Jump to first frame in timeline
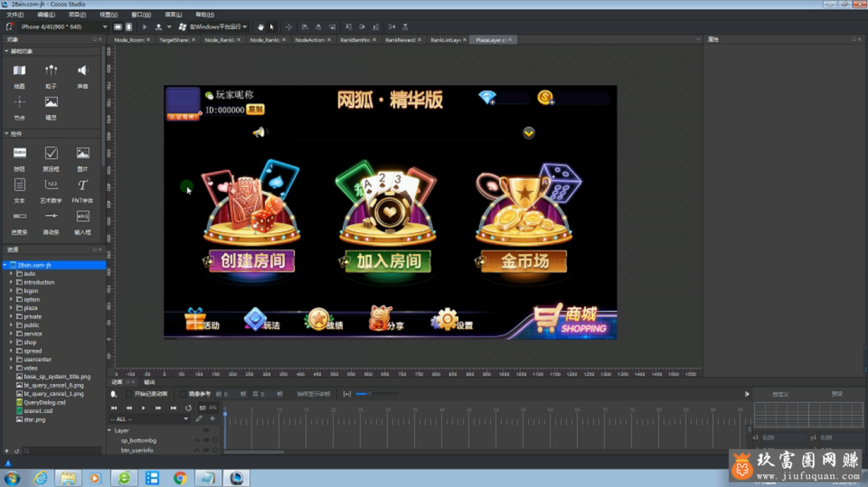 tap(114, 408)
